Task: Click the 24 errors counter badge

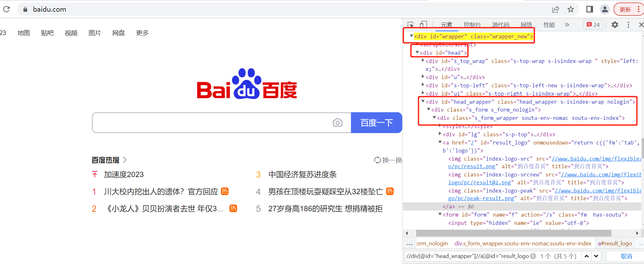Action: (x=593, y=25)
